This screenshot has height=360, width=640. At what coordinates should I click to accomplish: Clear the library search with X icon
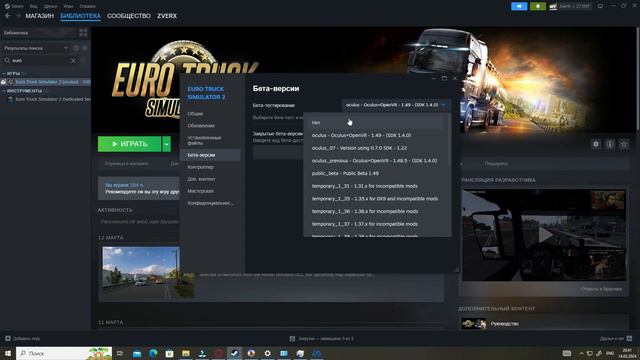click(73, 60)
